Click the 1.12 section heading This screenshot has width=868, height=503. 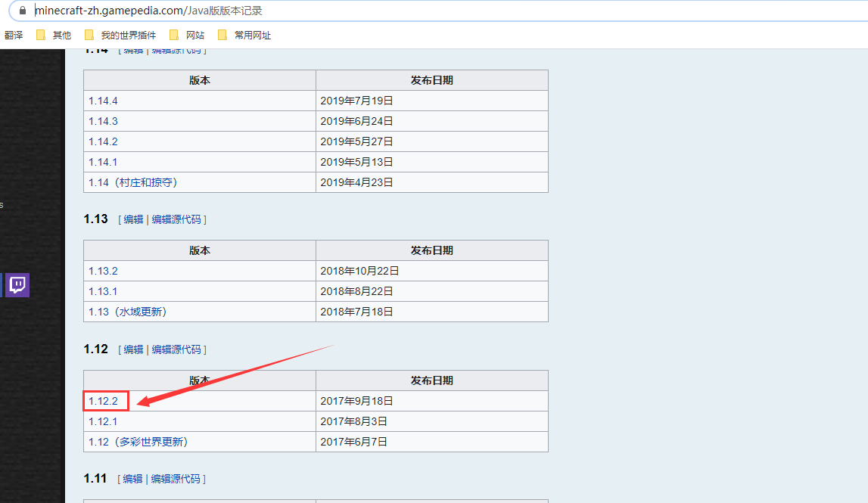[96, 349]
